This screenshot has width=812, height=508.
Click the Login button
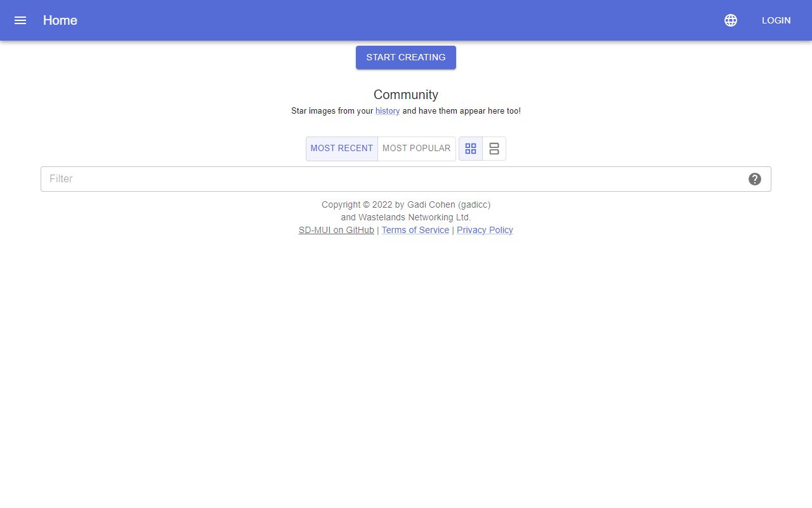tap(776, 20)
